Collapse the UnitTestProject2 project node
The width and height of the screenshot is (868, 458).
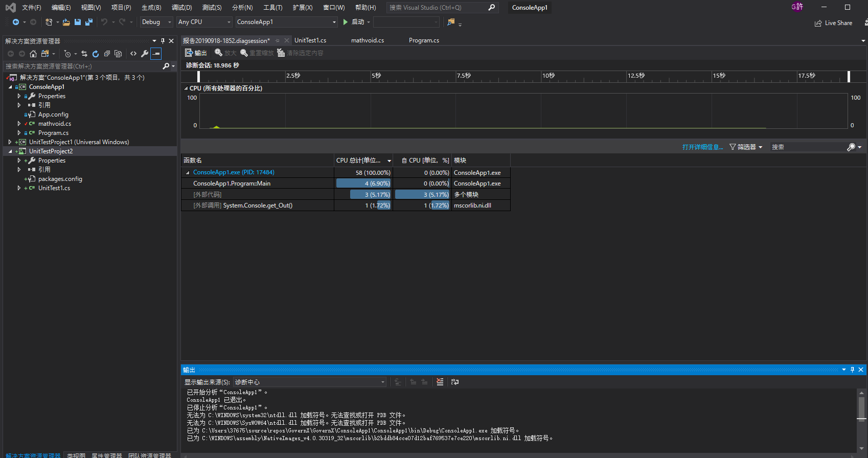click(10, 151)
